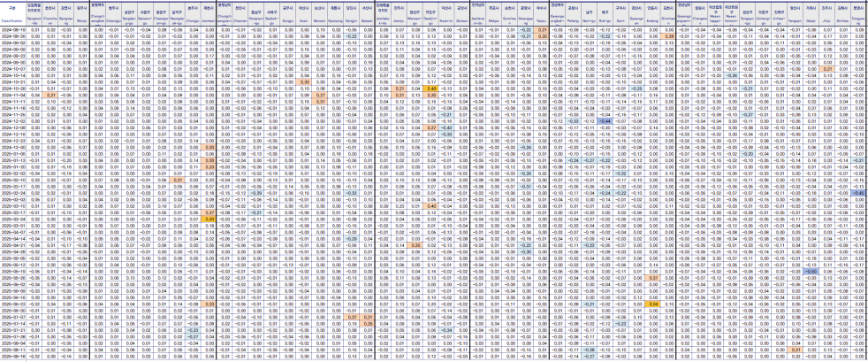Image resolution: width=868 pixels, height=362 pixels.
Task: Select highlighted 0.26 Seosan cell in 2025-07-14 row
Action: (x=367, y=323)
